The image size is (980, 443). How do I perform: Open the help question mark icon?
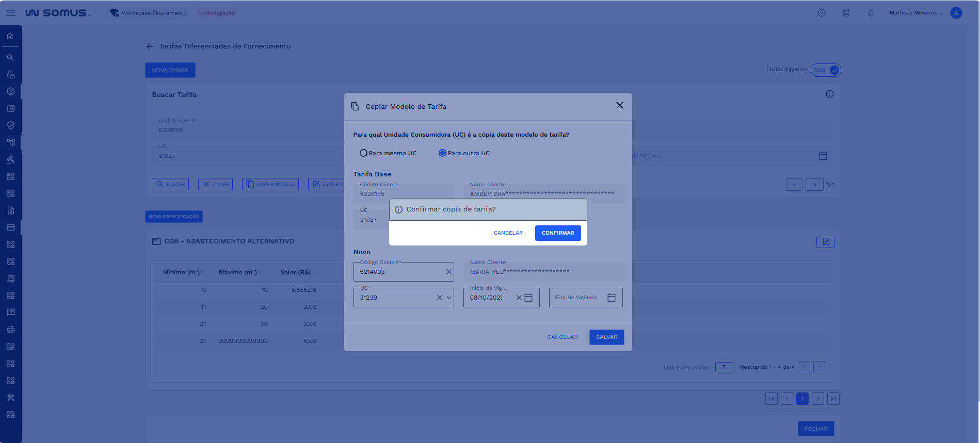point(822,13)
